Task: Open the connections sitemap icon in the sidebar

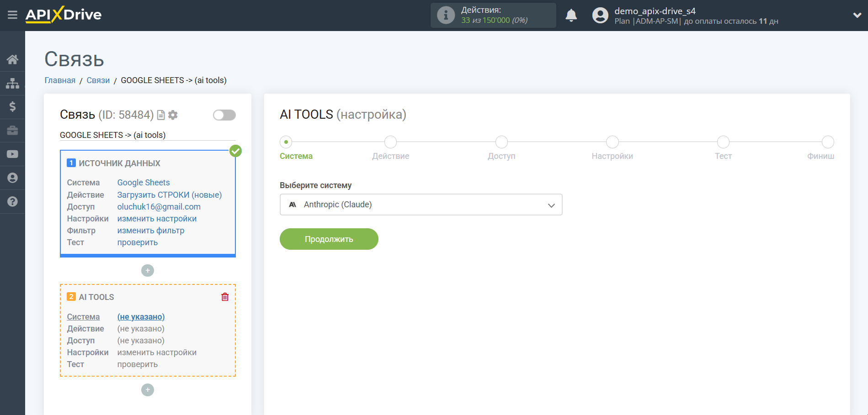Action: pos(12,83)
